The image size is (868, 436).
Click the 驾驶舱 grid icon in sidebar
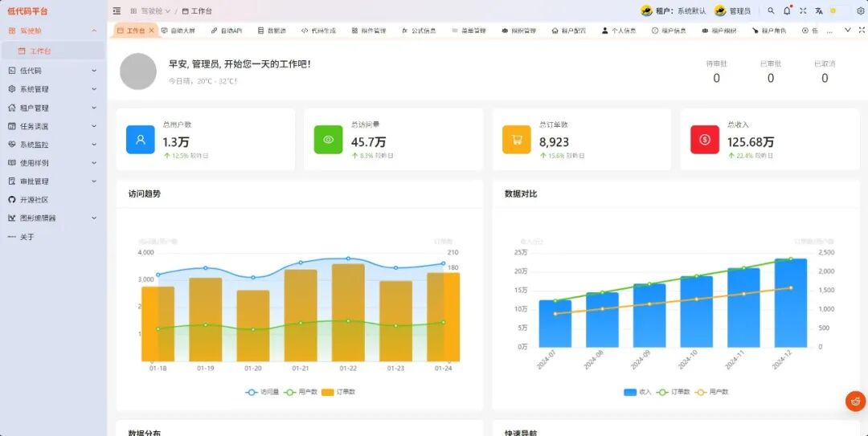pos(11,31)
